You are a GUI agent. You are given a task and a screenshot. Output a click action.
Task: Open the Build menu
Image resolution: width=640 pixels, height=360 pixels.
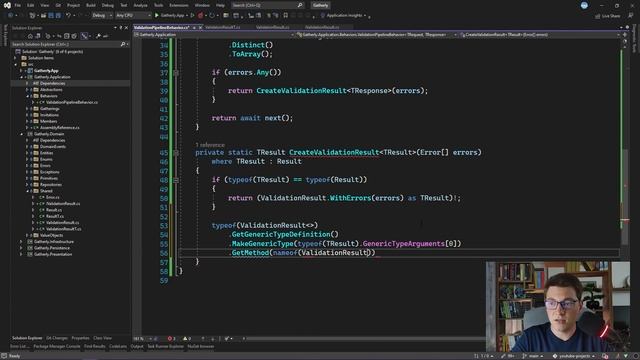[91, 5]
